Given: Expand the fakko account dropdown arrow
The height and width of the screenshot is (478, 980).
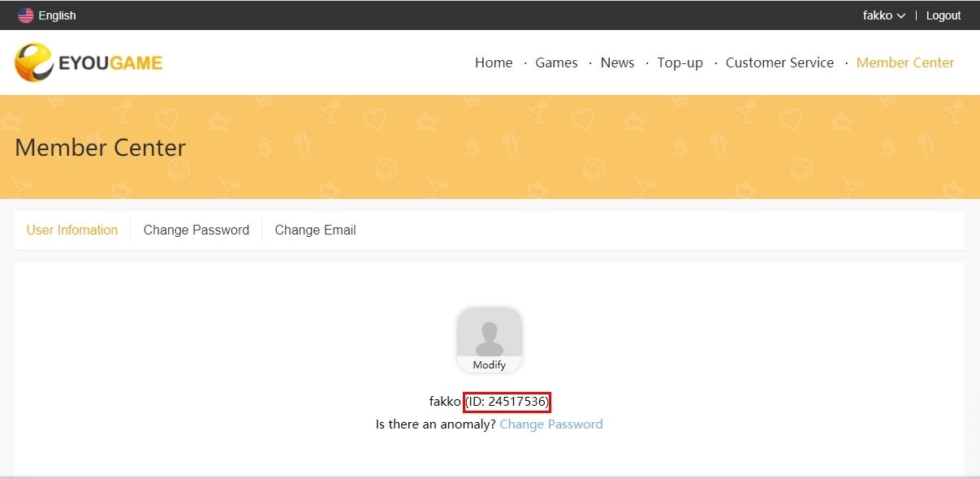Looking at the screenshot, I should point(901,16).
